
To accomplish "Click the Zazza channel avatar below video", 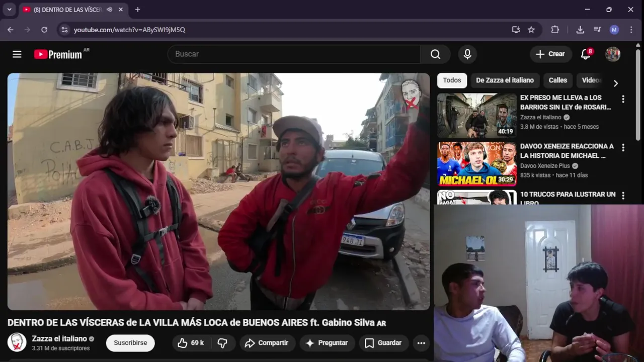I will click(x=17, y=342).
